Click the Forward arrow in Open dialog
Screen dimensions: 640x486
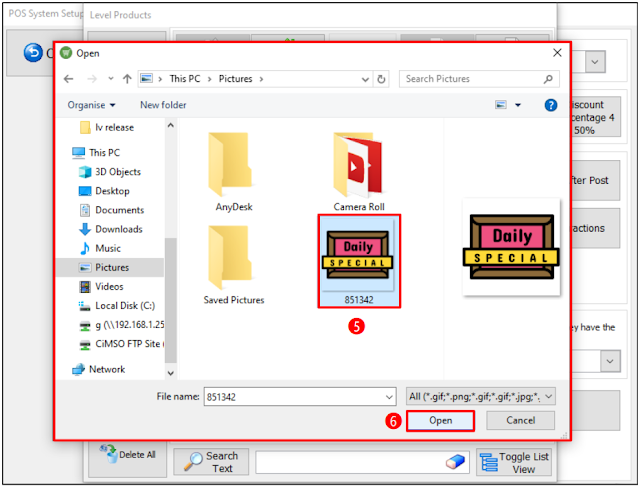point(92,79)
